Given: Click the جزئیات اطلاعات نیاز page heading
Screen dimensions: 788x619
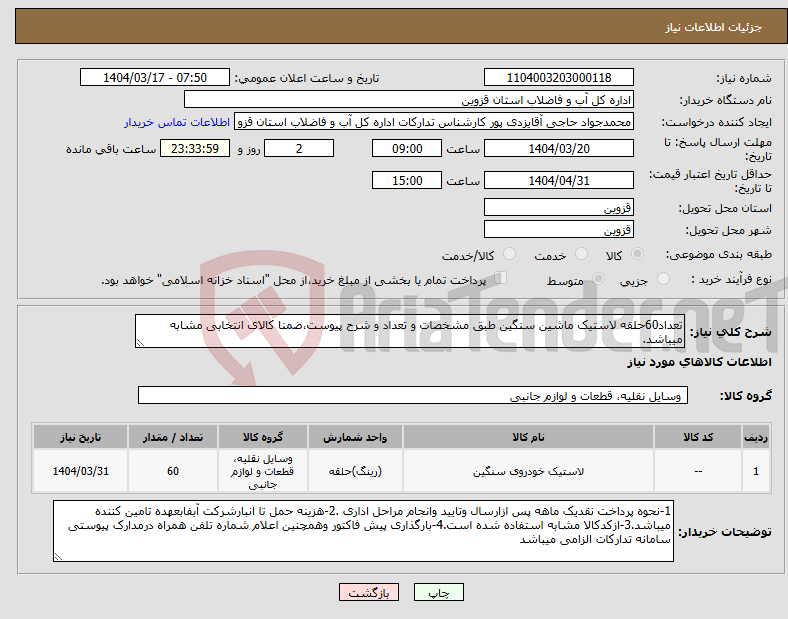Looking at the screenshot, I should [714, 27].
